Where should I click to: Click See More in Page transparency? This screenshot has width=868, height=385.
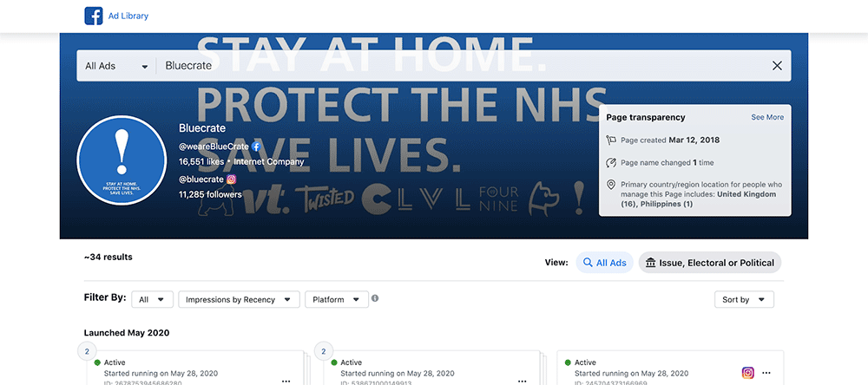pyautogui.click(x=767, y=117)
